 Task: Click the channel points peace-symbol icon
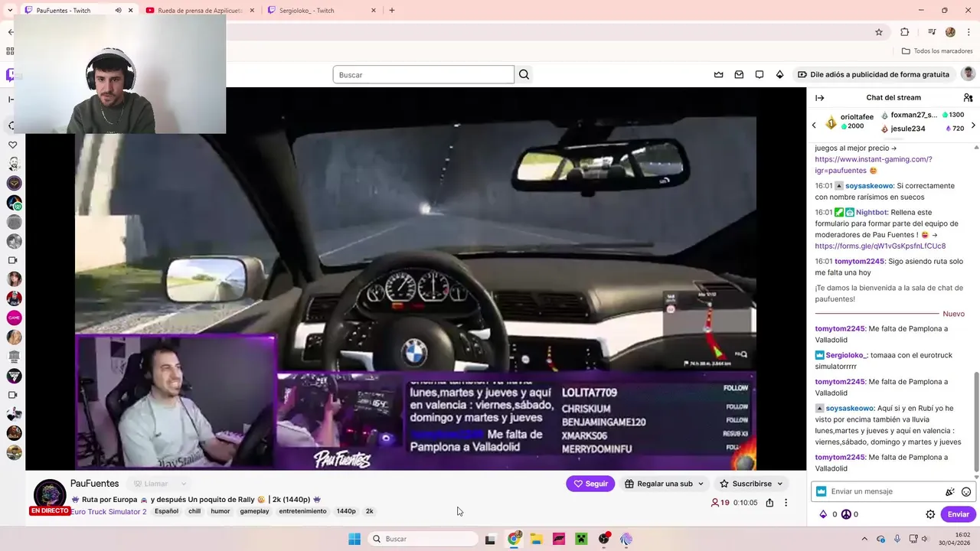tap(846, 514)
